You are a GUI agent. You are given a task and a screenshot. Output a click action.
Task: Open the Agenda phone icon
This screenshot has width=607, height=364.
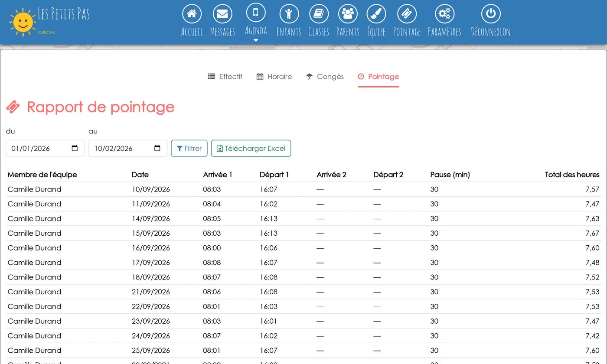click(x=256, y=13)
